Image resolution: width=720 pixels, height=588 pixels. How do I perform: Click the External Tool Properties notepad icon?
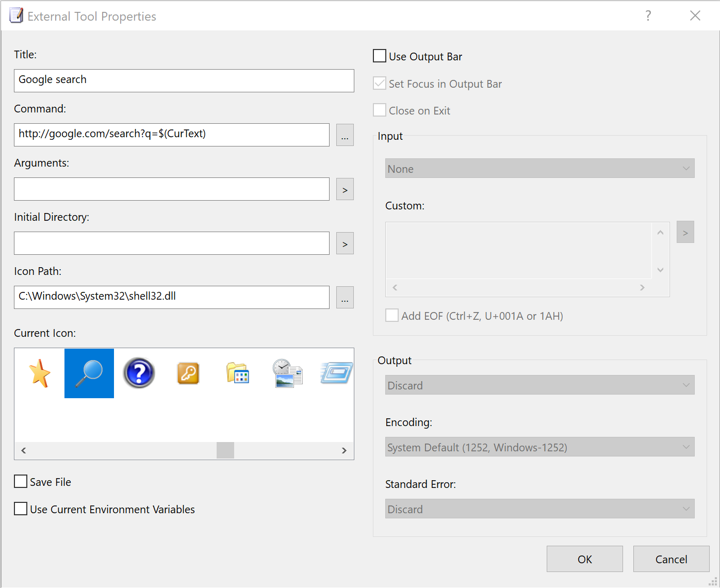pos(16,15)
